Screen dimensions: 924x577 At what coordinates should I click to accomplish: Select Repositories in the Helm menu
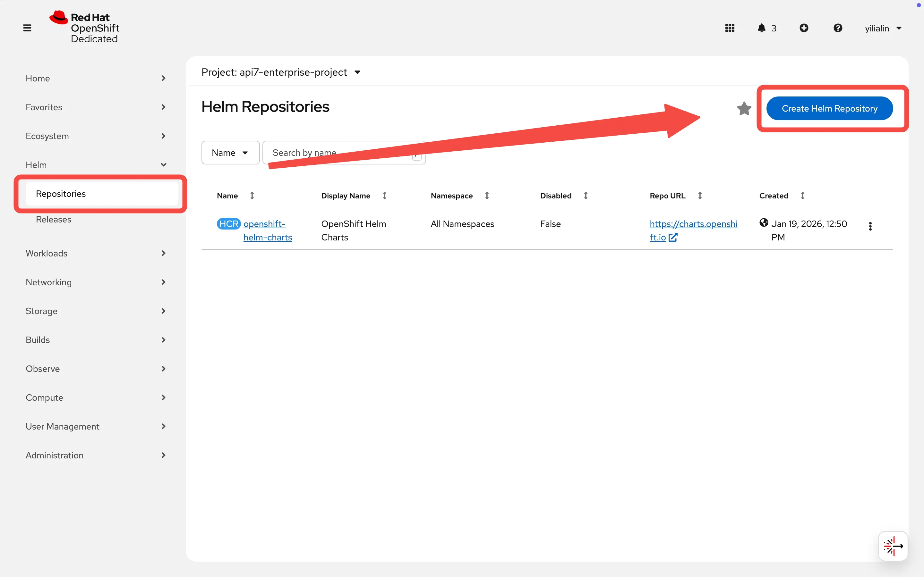(61, 194)
